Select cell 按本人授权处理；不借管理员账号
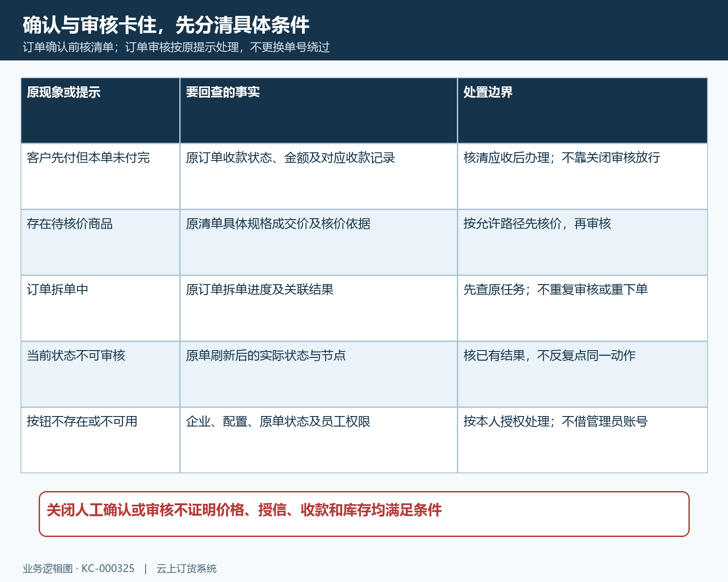728x582 pixels. point(582,440)
